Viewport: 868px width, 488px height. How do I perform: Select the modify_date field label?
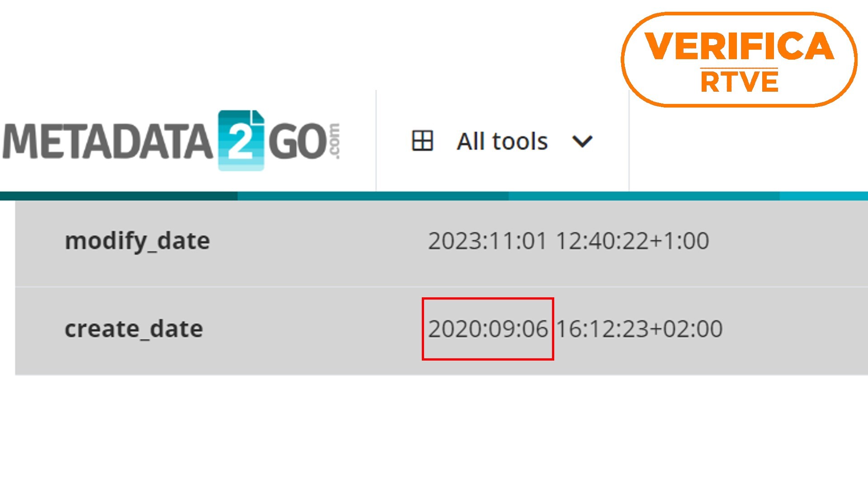(137, 241)
